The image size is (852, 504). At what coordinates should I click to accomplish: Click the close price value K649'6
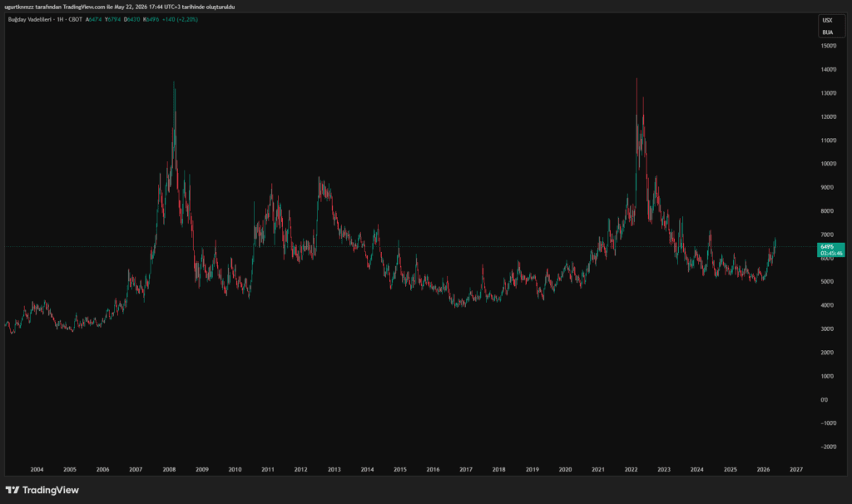[151, 20]
